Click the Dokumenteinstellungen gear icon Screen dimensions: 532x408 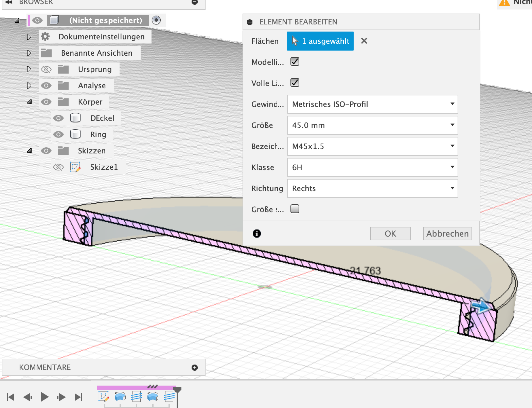tap(46, 37)
